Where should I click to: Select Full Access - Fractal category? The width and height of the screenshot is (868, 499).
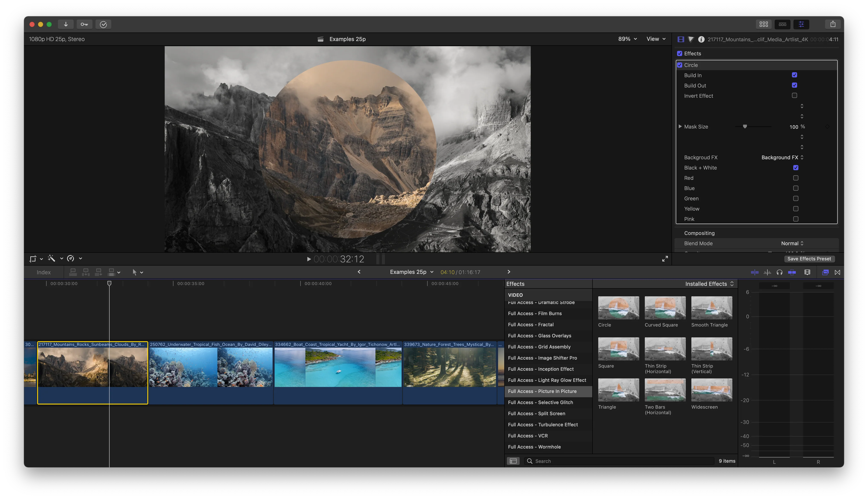548,325
